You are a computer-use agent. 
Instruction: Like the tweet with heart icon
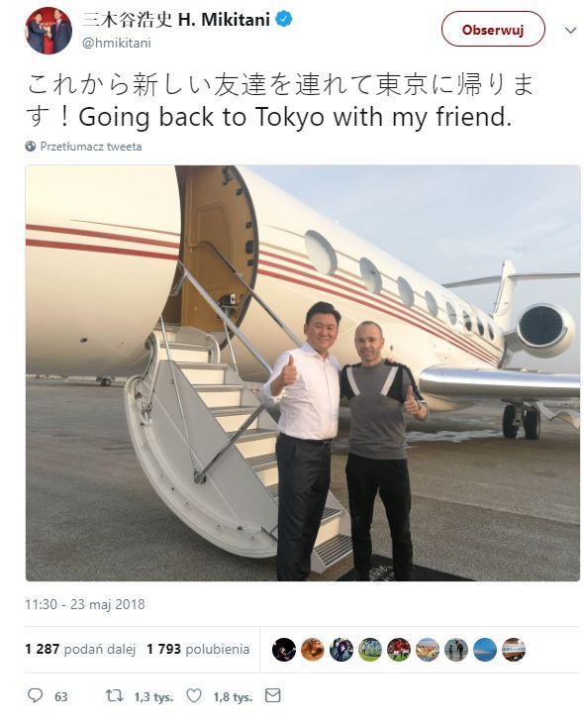click(x=194, y=695)
